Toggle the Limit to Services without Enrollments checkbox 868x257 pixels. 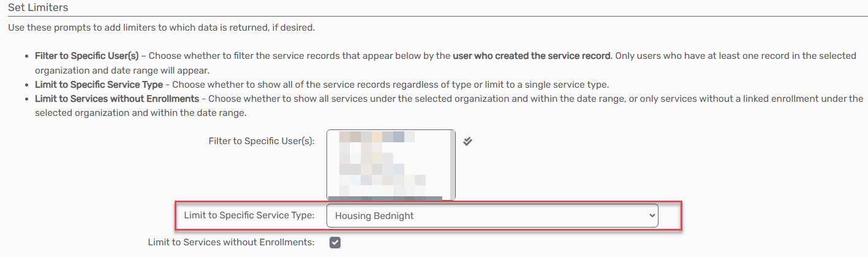(x=334, y=242)
